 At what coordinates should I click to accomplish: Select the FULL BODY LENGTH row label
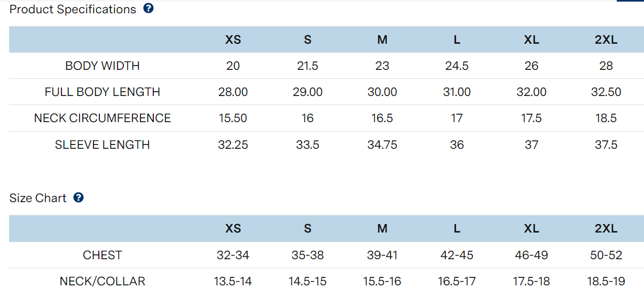click(103, 92)
